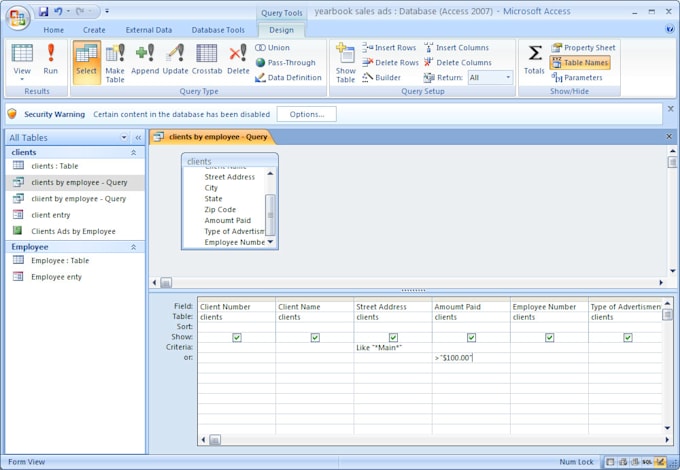Click Insert Columns in Query Setup
The image size is (680, 470).
[x=456, y=48]
